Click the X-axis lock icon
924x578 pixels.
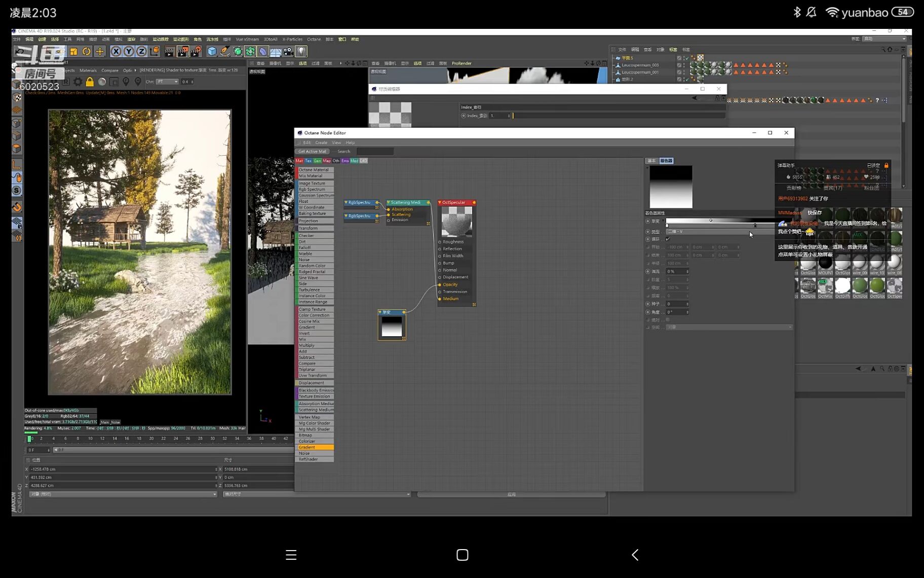pos(116,51)
